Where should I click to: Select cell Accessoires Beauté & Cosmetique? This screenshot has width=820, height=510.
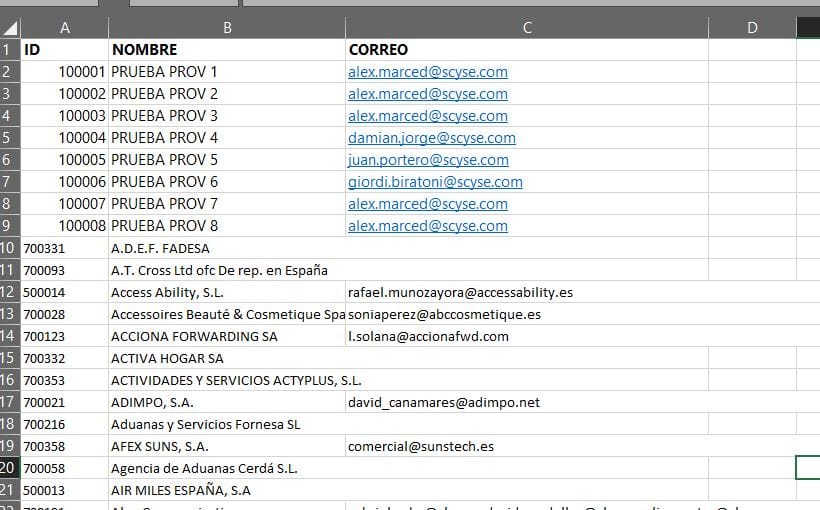[x=227, y=314]
